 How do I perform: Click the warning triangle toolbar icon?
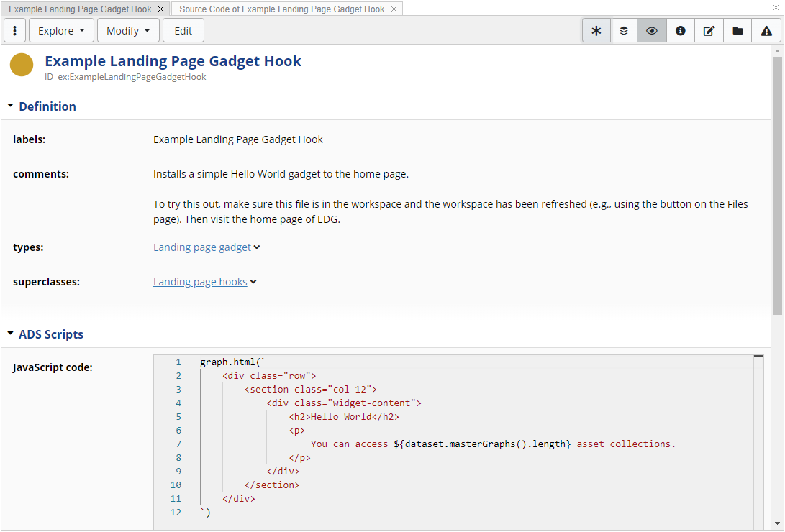point(766,30)
